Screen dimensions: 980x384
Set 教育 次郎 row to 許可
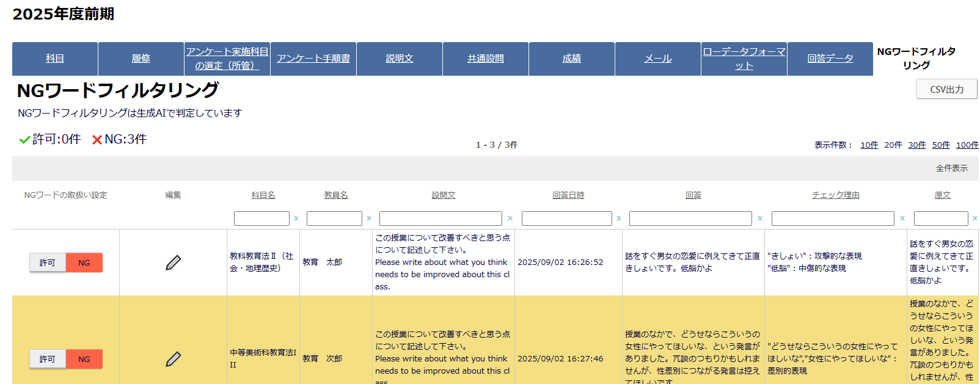(48, 359)
